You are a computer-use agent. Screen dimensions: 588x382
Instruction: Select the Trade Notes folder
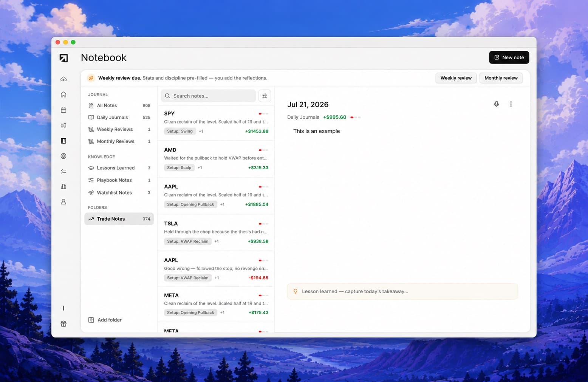pyautogui.click(x=119, y=219)
